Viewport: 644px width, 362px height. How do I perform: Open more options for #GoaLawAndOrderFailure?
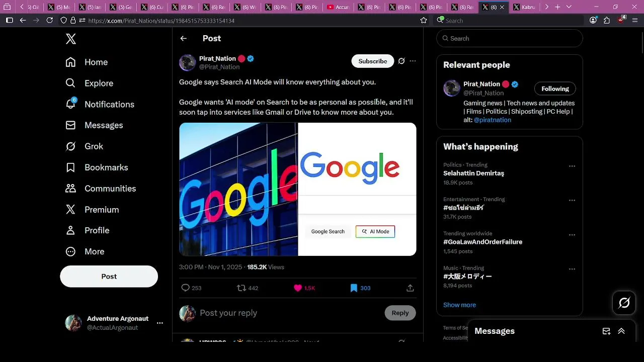[x=572, y=235]
